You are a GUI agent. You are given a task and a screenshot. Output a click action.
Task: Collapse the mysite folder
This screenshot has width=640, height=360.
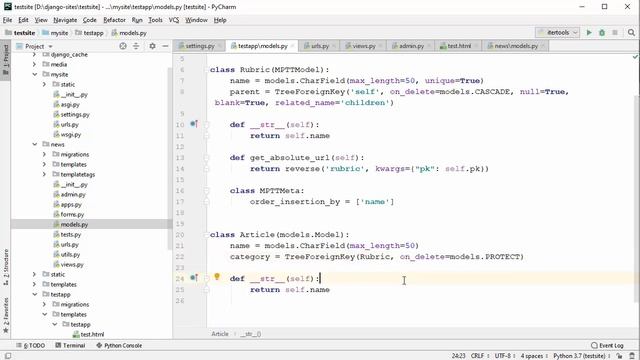point(35,74)
